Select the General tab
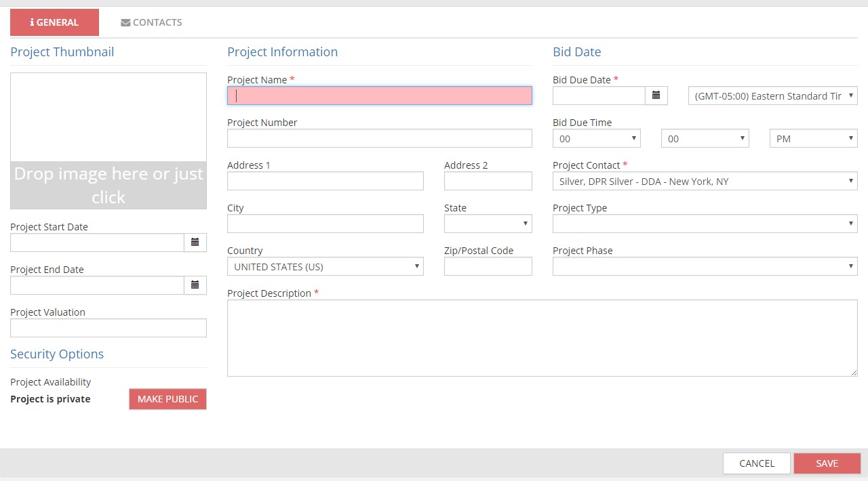The width and height of the screenshot is (868, 481). pos(54,22)
